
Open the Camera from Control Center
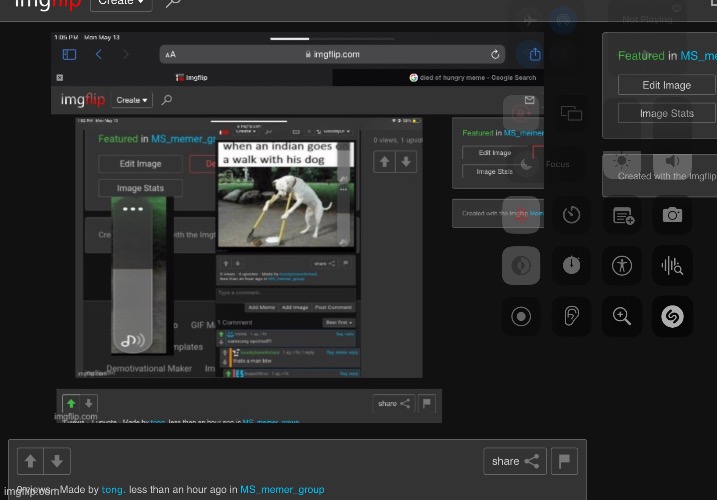point(672,214)
